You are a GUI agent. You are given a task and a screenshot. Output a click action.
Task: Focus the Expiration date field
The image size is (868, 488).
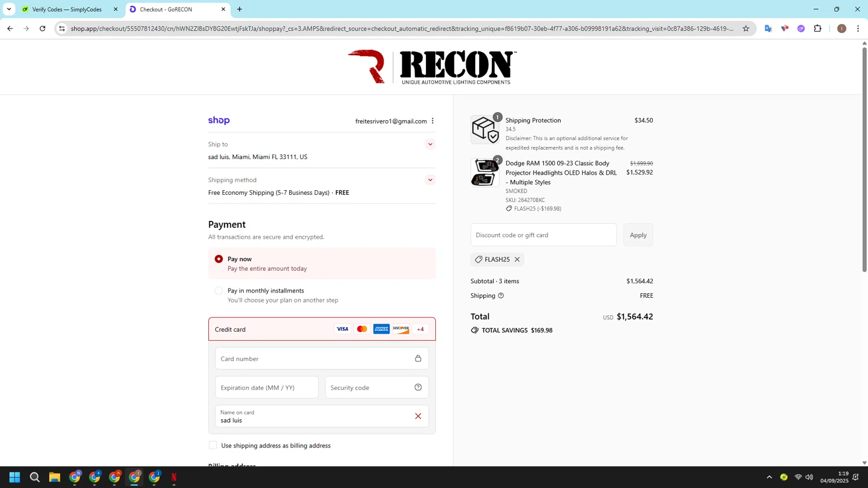coord(267,387)
